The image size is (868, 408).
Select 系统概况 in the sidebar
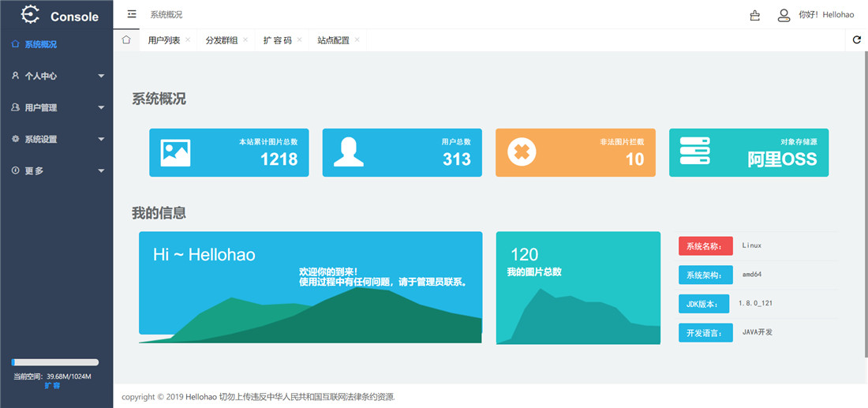(40, 44)
